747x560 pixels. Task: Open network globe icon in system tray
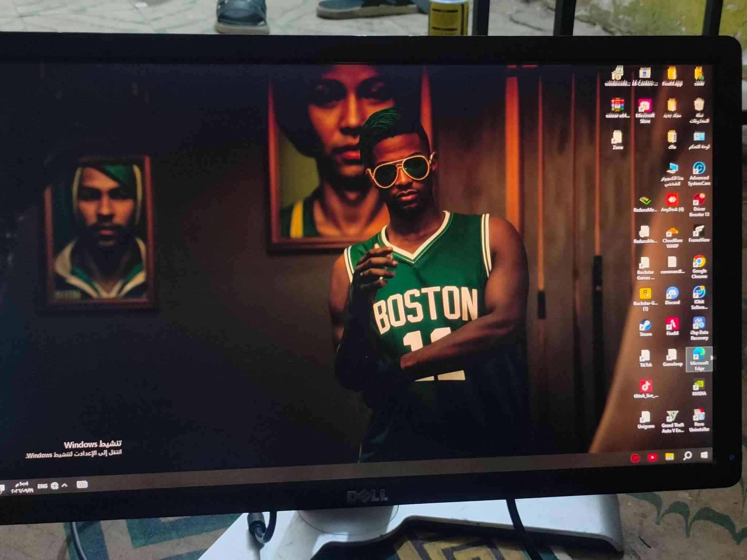55,486
